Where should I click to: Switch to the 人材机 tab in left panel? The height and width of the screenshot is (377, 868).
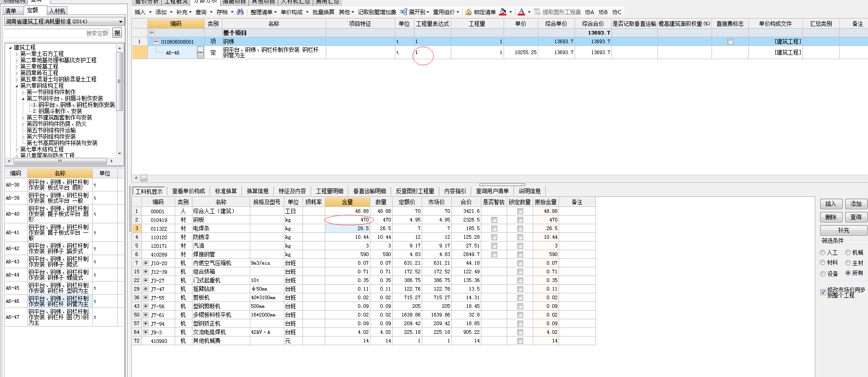[x=57, y=11]
